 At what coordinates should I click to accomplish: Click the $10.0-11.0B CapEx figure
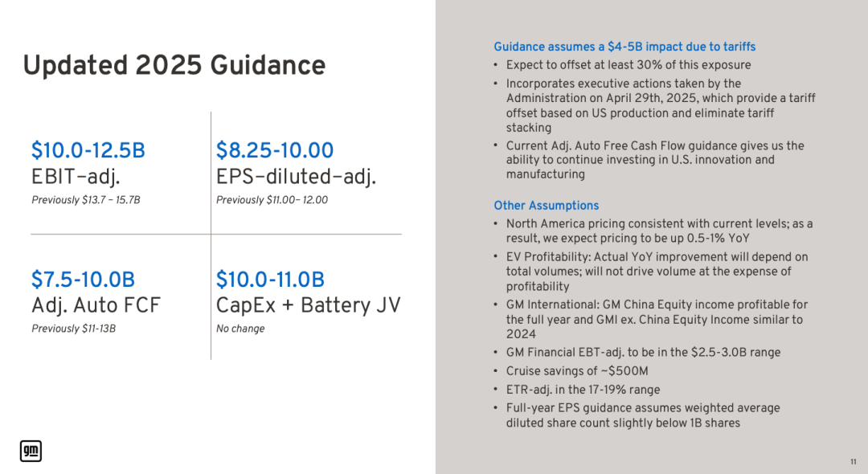(x=270, y=280)
